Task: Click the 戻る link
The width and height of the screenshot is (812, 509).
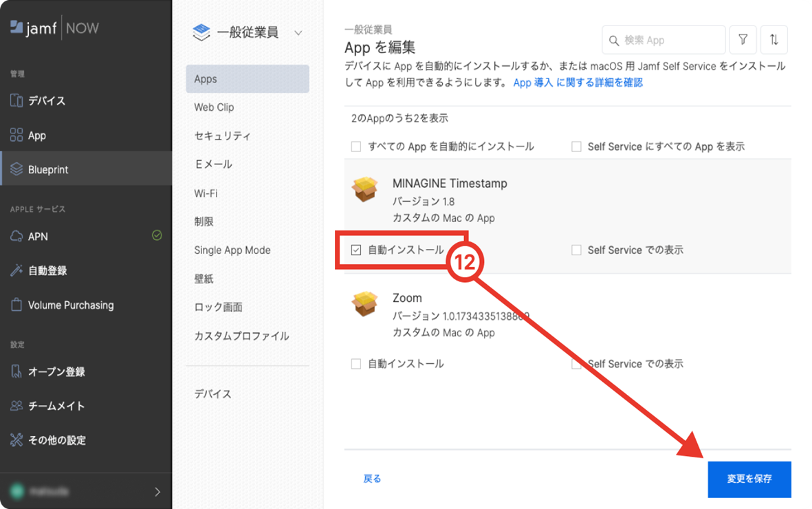Action: [372, 479]
